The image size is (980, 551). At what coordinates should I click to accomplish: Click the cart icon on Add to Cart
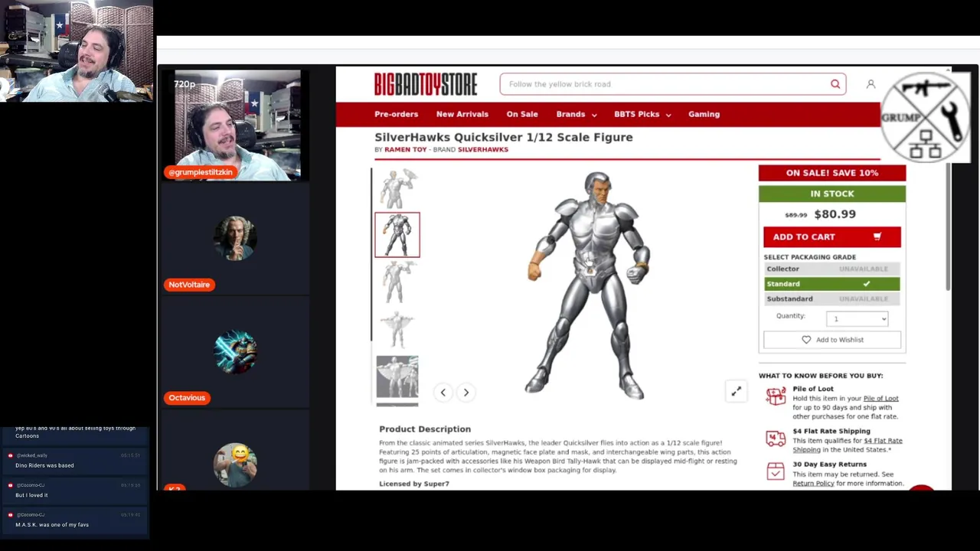(x=877, y=236)
